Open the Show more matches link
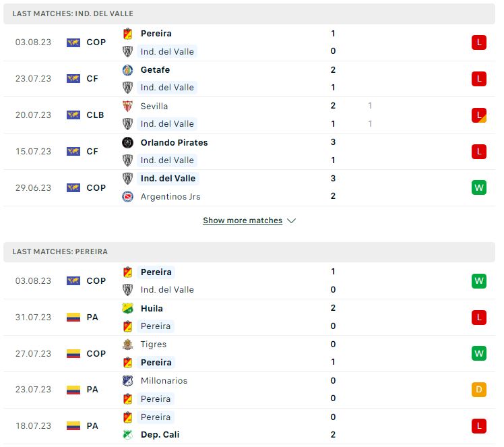This screenshot has height=447, width=504. pyautogui.click(x=243, y=220)
